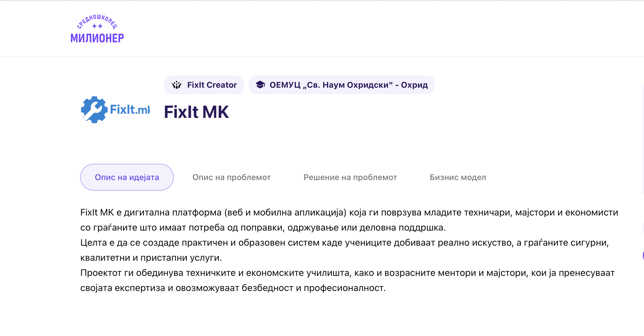
Task: Open the Бизнис модел tab
Action: pos(458,177)
